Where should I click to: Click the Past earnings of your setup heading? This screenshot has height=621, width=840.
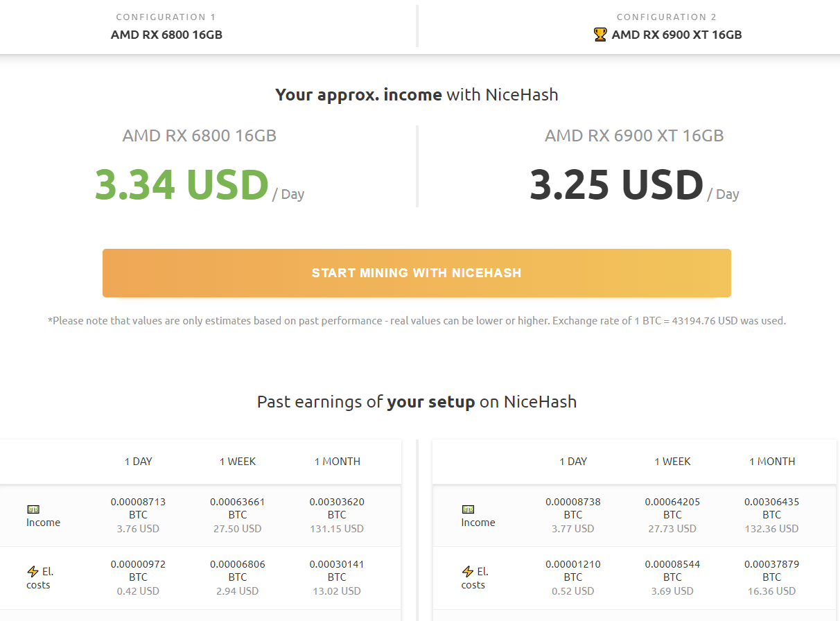pyautogui.click(x=417, y=402)
